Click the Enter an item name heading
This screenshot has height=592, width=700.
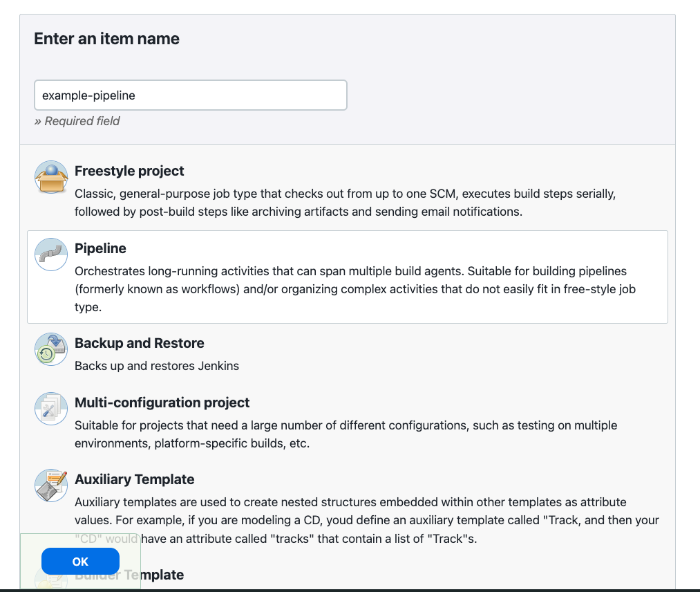[x=106, y=39]
